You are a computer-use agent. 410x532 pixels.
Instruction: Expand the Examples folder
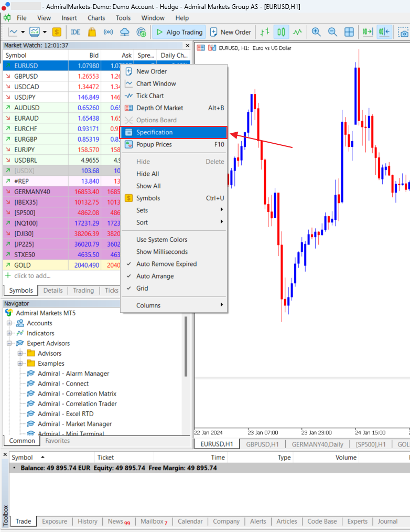(x=20, y=364)
